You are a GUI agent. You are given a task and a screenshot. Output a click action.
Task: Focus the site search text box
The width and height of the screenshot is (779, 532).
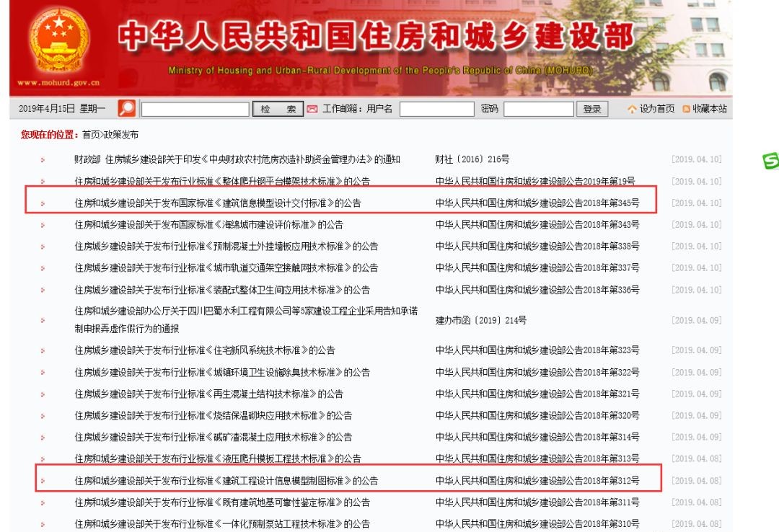(x=195, y=109)
